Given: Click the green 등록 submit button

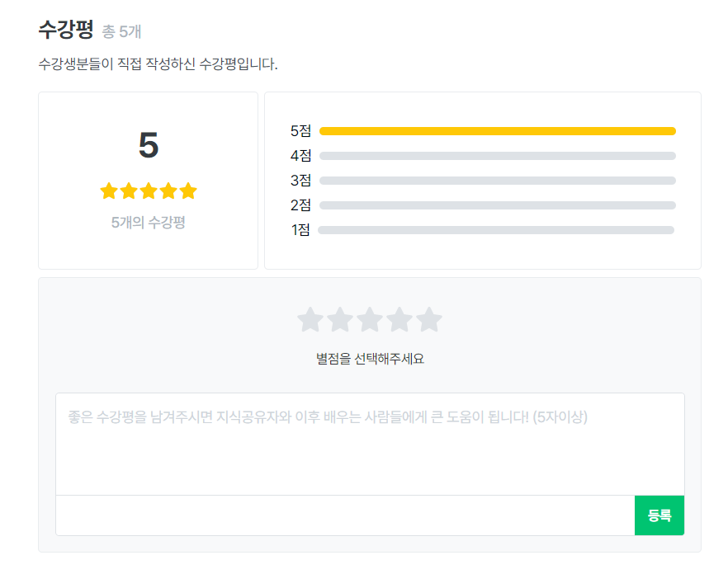Looking at the screenshot, I should pyautogui.click(x=659, y=515).
